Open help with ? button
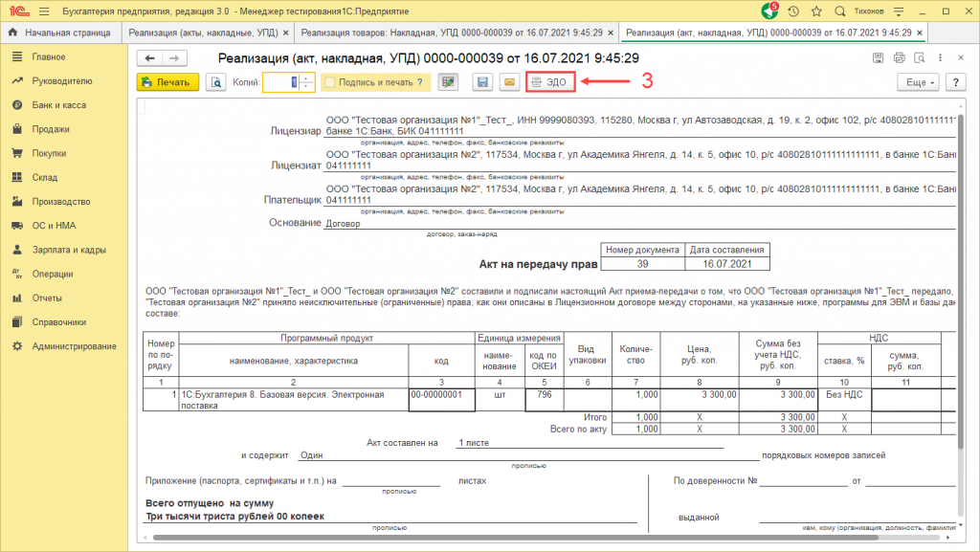Viewport: 980px width, 552px height. [x=956, y=82]
